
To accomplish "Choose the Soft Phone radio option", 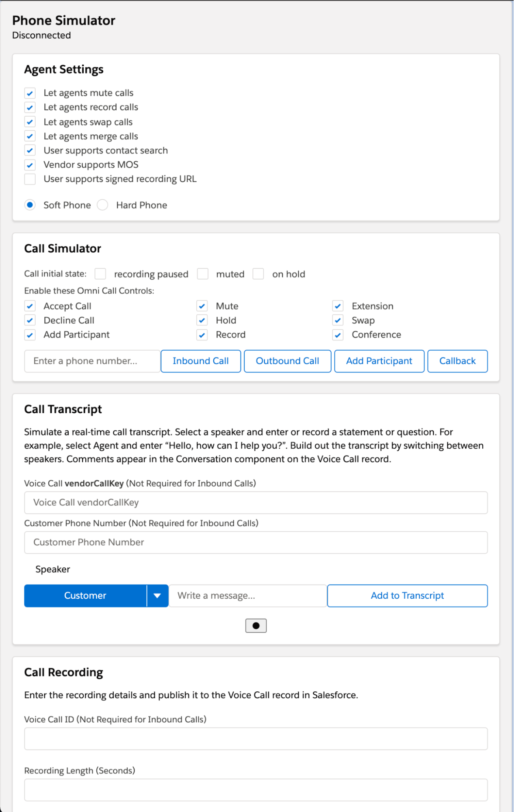I will tap(30, 205).
